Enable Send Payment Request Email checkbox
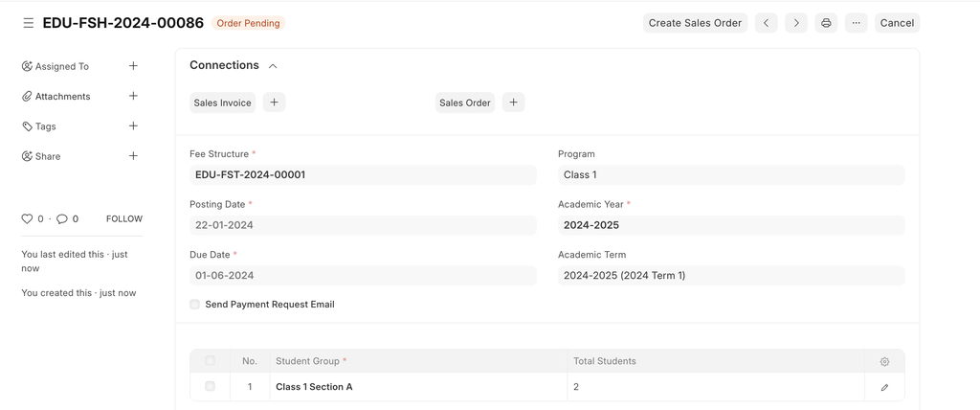980x410 pixels. (195, 305)
